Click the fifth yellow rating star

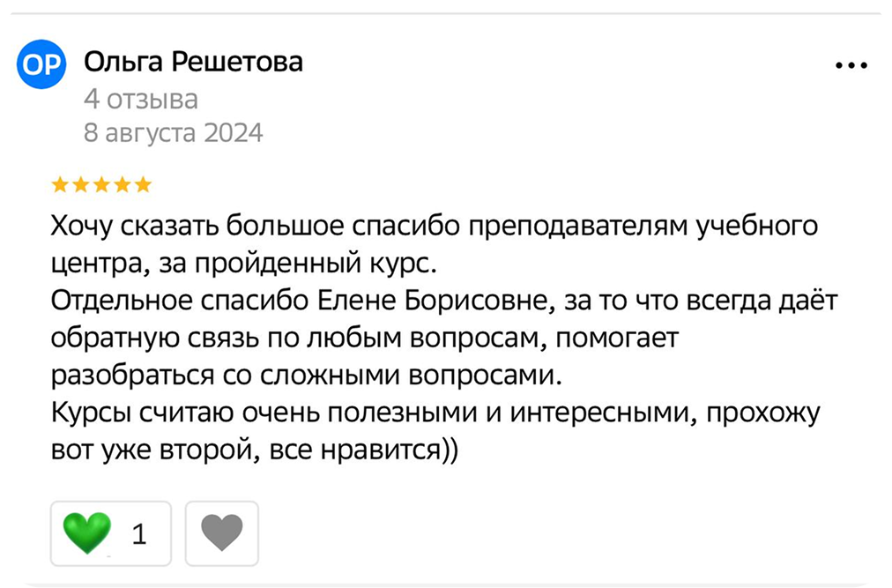(144, 185)
